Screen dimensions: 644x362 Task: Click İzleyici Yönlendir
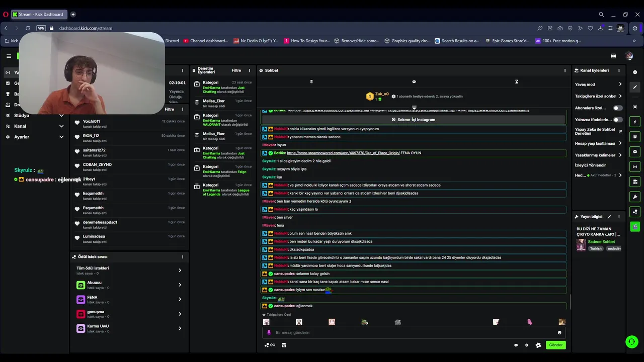[x=591, y=165]
